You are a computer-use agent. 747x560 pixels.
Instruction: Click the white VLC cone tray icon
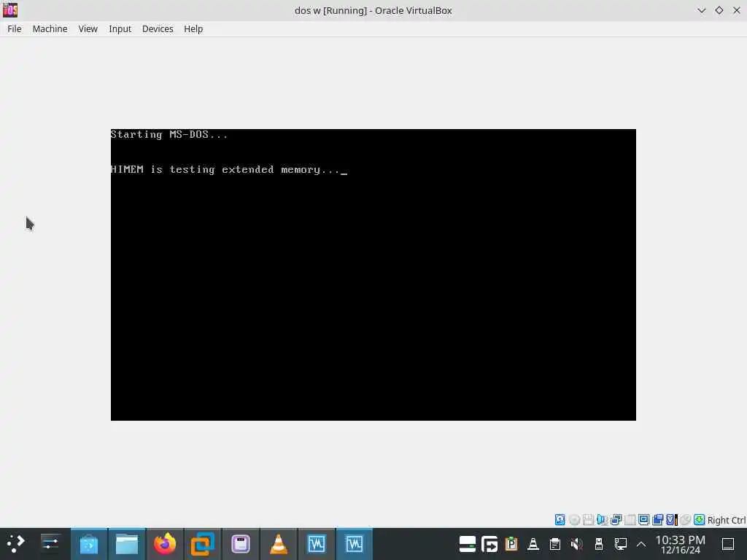(x=533, y=544)
